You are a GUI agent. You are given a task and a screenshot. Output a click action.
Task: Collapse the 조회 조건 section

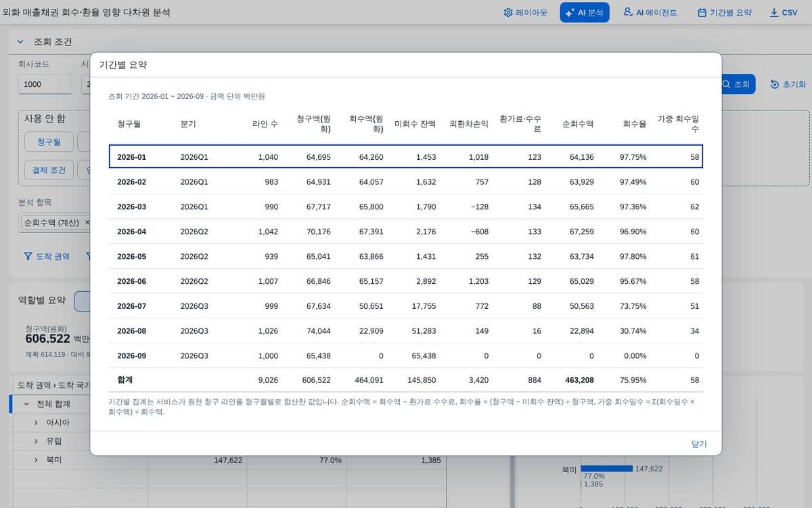pos(20,41)
